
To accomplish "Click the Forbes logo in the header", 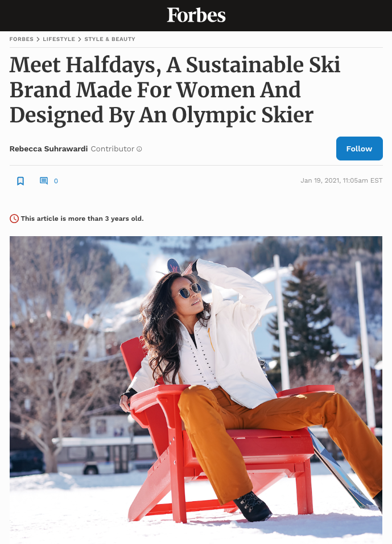I will click(x=196, y=15).
